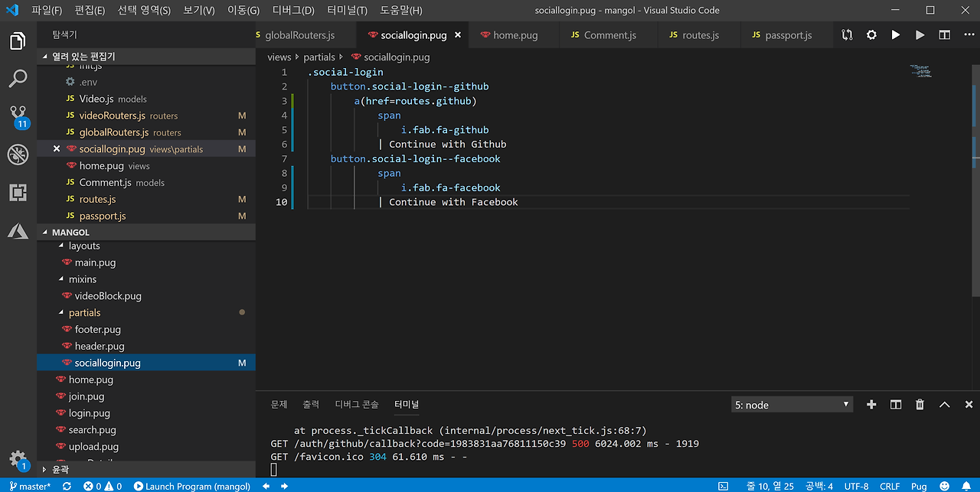Change the UTF-8 encoding in the status bar
Screen dimensions: 980x492
tap(856, 486)
